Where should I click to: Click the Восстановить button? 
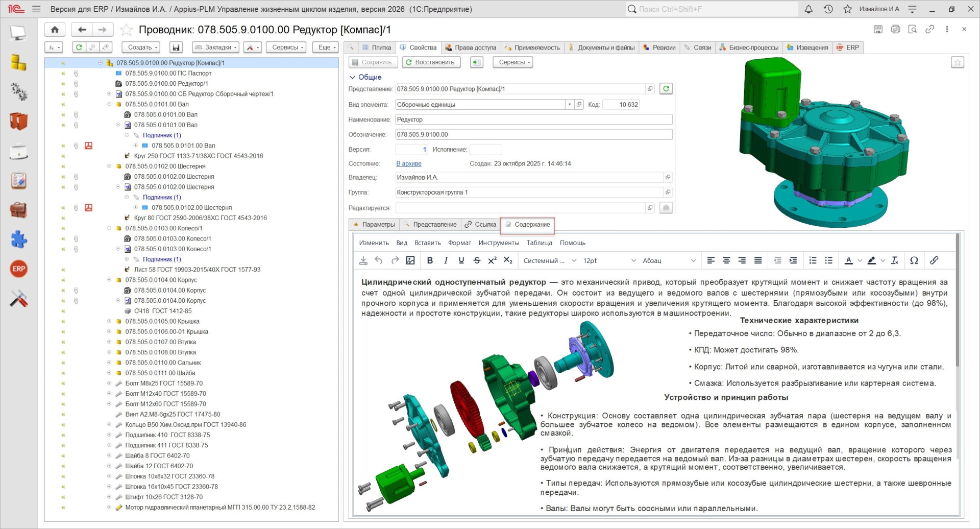[x=430, y=62]
